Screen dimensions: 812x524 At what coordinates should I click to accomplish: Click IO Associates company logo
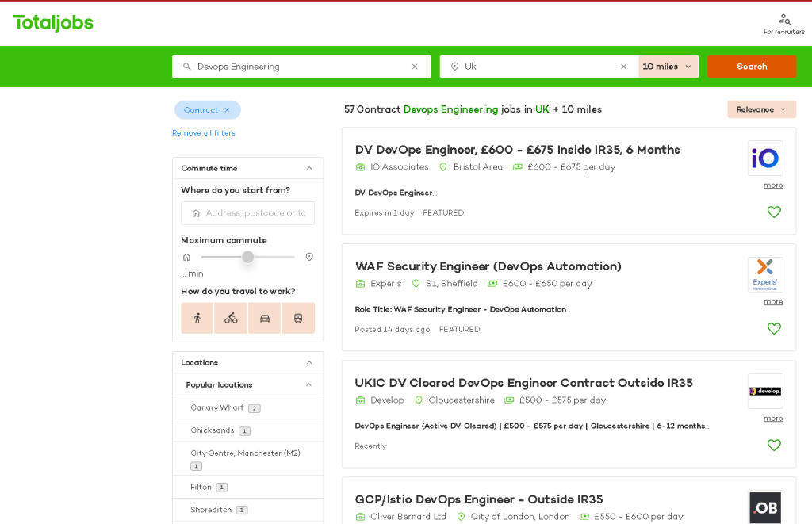765,158
